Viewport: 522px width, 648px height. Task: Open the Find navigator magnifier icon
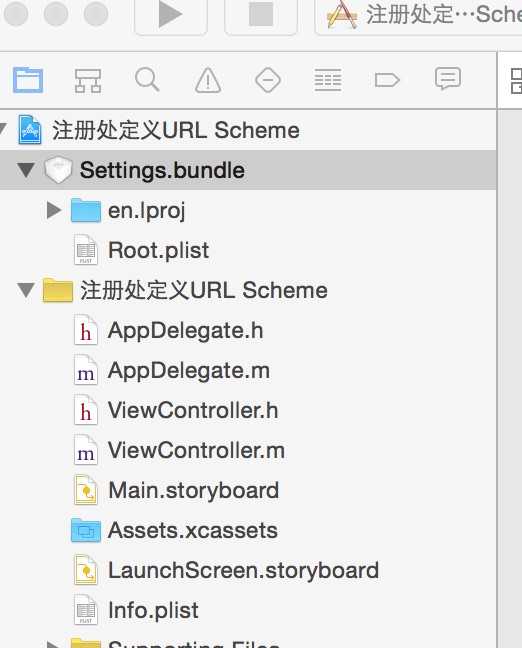147,79
